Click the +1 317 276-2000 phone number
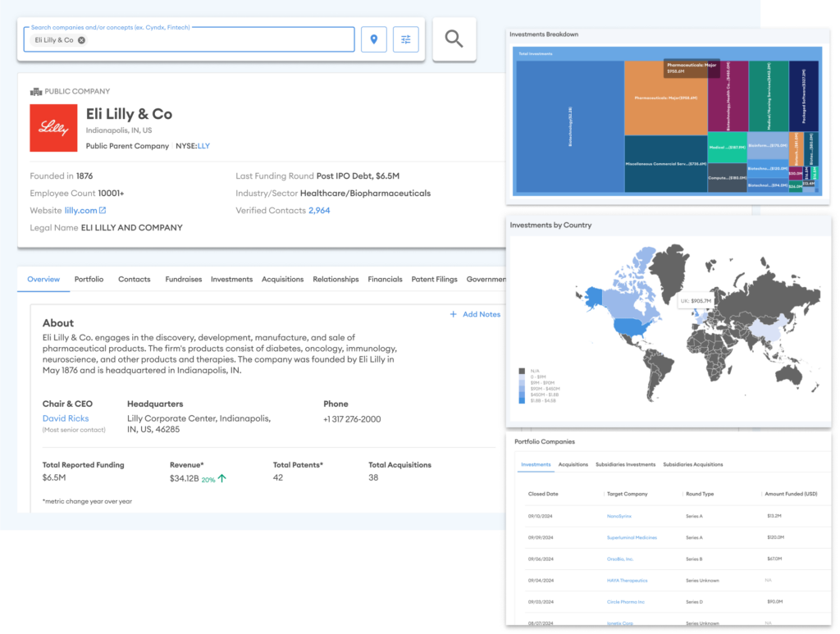Viewport: 840px width, 634px height. (x=352, y=419)
